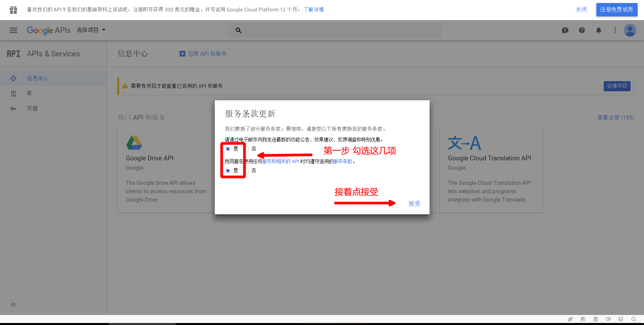The image size is (644, 325).
Task: Click the 服务条款更新 dialog title
Action: click(x=250, y=114)
